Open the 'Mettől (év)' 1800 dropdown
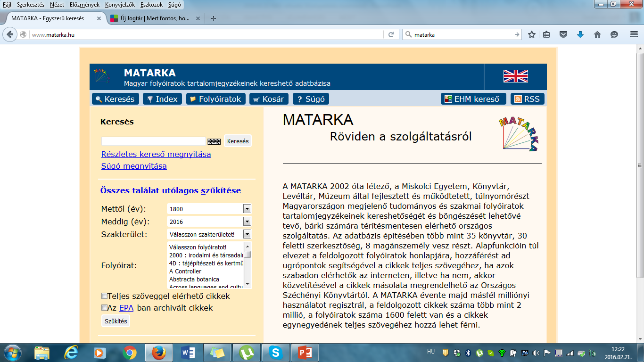 pyautogui.click(x=209, y=209)
